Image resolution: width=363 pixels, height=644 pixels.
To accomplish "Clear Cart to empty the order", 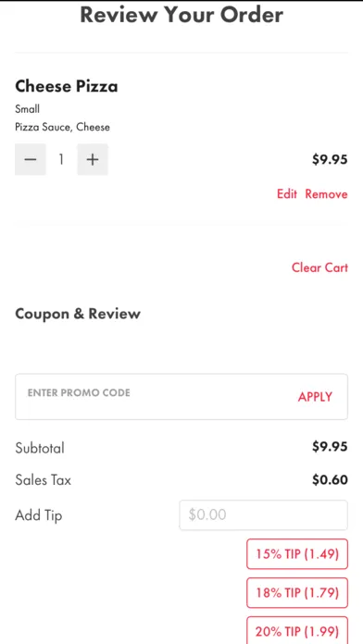I will [319, 267].
